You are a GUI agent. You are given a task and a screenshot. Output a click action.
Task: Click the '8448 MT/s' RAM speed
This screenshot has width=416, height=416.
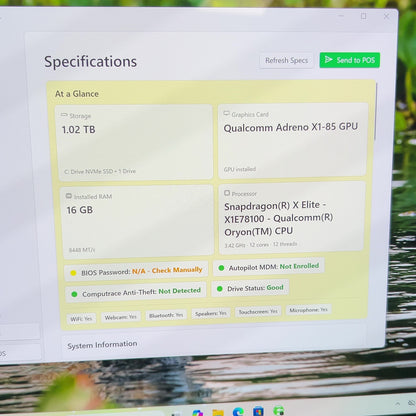82,250
